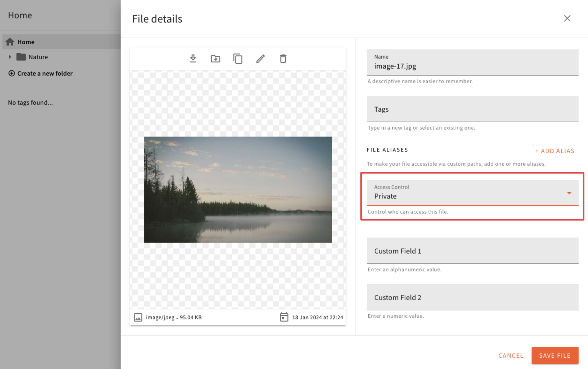588x369 pixels.
Task: Click the edit/rename pencil icon
Action: pyautogui.click(x=261, y=59)
